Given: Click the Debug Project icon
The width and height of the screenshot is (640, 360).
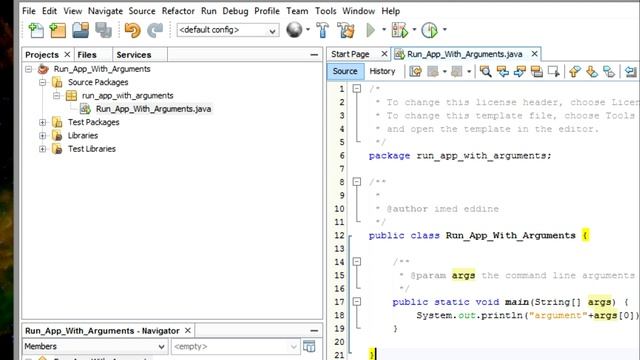Looking at the screenshot, I should tap(400, 30).
